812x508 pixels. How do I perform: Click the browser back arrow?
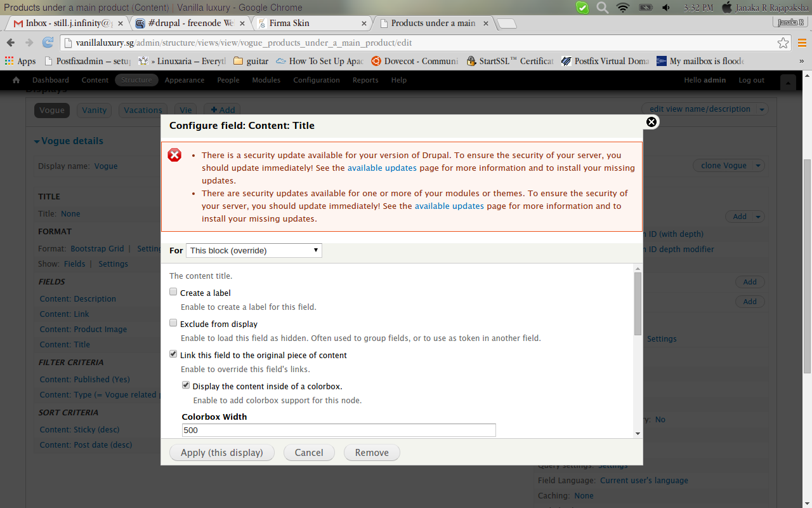10,43
